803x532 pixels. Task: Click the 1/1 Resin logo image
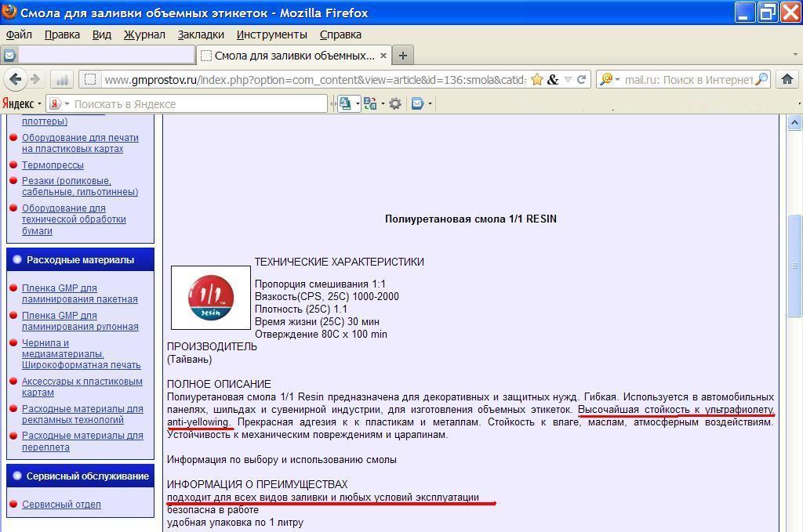coord(210,298)
